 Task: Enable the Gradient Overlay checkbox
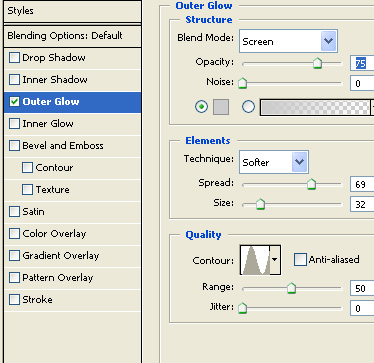click(x=14, y=255)
